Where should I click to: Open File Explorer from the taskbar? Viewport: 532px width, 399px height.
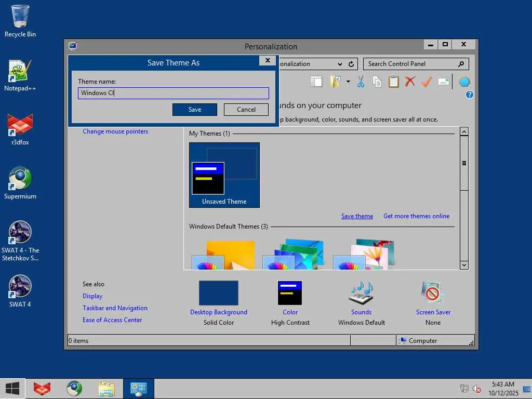pyautogui.click(x=107, y=389)
